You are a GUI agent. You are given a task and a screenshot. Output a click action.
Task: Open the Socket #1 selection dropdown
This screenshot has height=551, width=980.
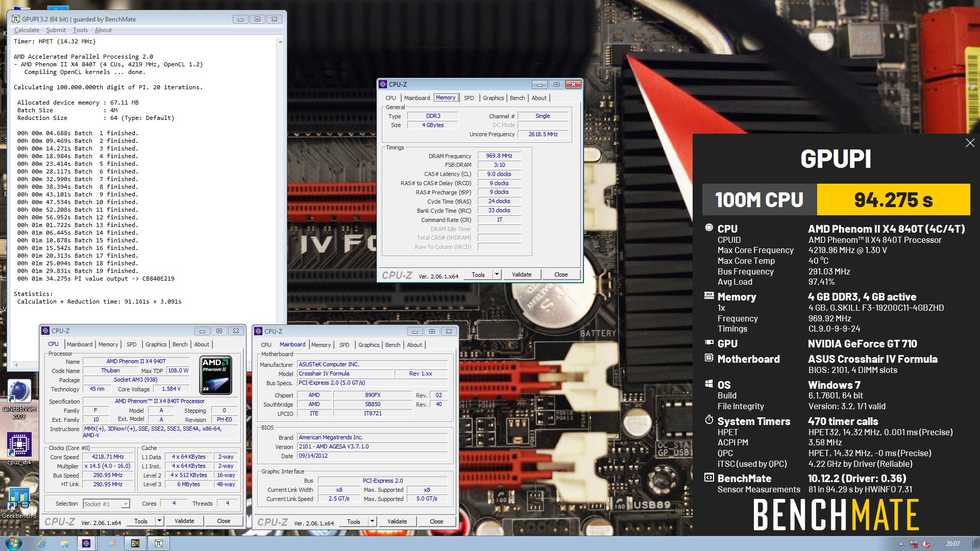pyautogui.click(x=106, y=504)
